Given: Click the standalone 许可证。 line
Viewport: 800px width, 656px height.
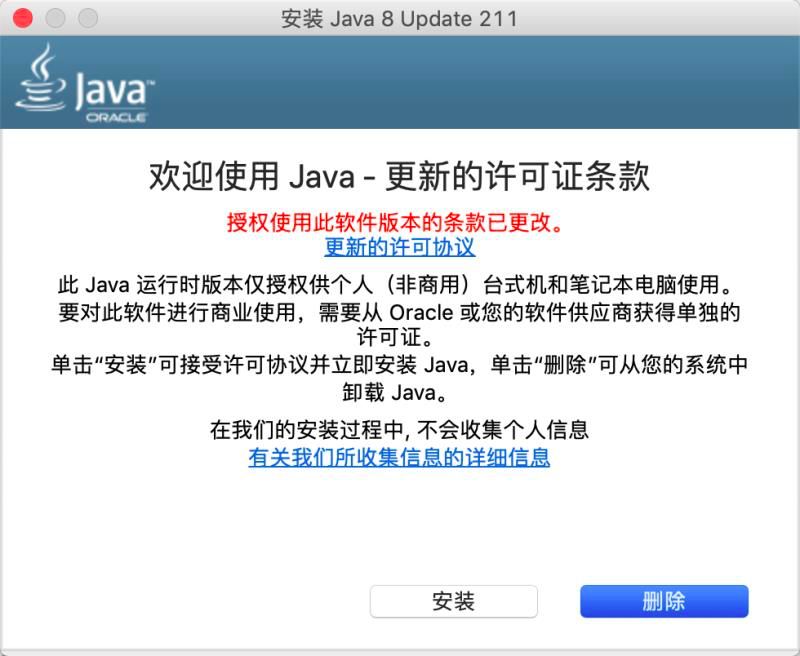Looking at the screenshot, I should pyautogui.click(x=395, y=337).
